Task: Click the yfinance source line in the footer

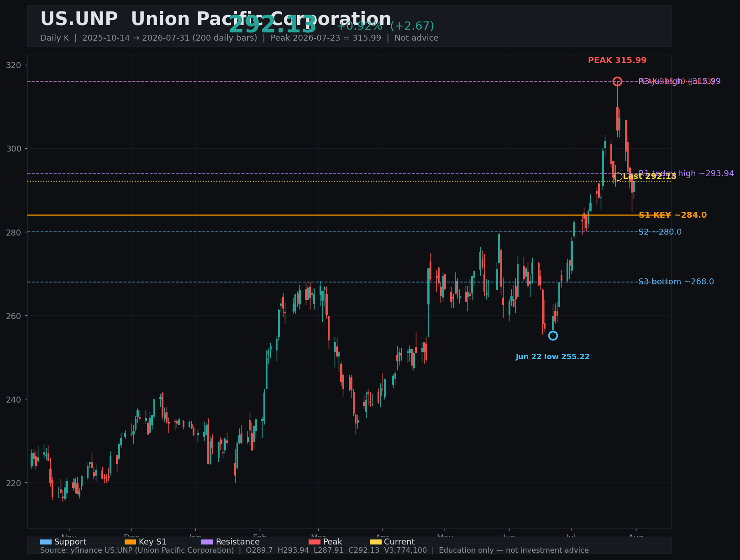Action: [315, 550]
